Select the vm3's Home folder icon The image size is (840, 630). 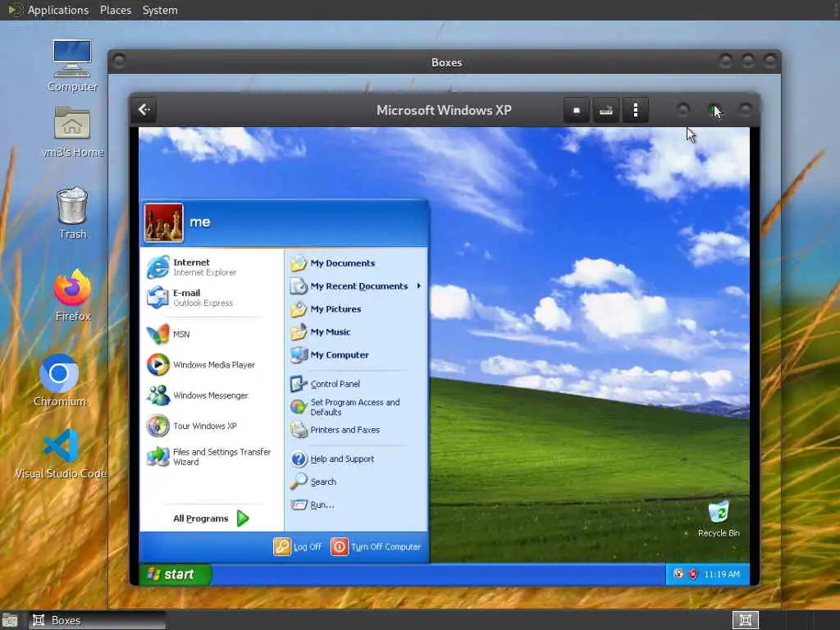tap(72, 132)
